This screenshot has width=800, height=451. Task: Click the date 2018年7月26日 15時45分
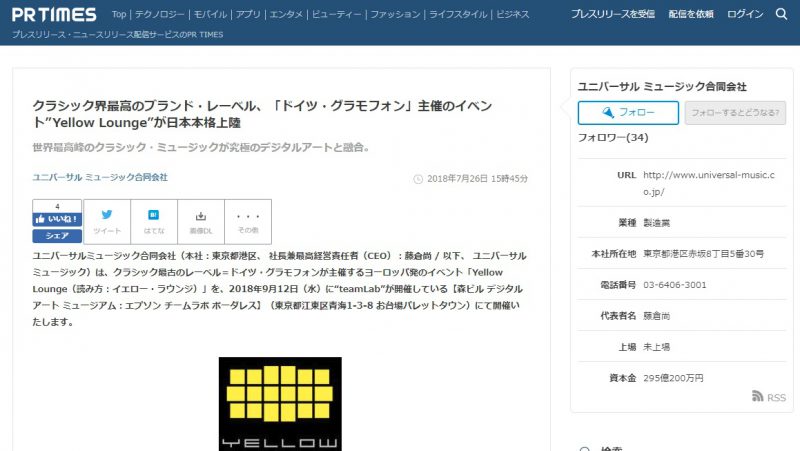pyautogui.click(x=477, y=179)
